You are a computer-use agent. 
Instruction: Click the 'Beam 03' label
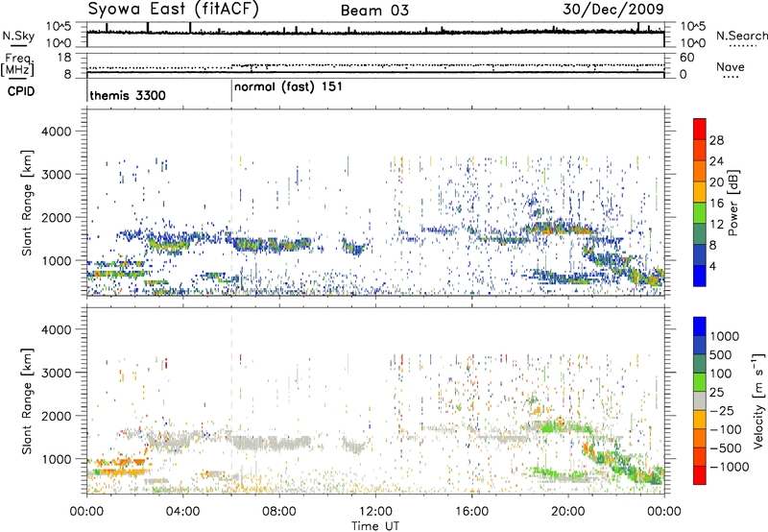(x=374, y=11)
